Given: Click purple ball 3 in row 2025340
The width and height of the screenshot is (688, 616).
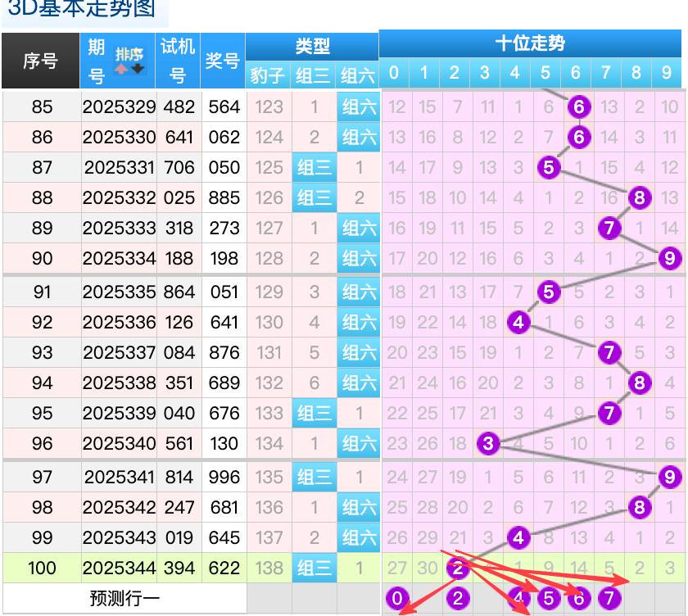Looking at the screenshot, I should tap(488, 443).
